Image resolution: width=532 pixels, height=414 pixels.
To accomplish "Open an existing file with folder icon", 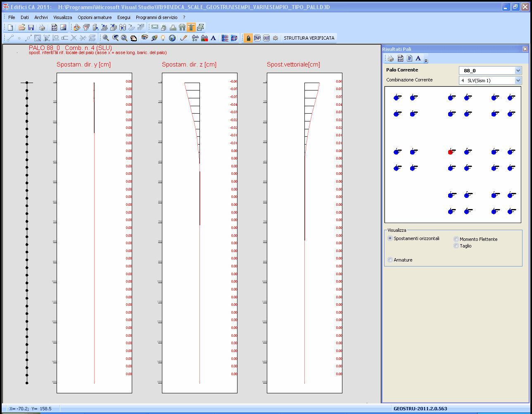I will pyautogui.click(x=22, y=28).
